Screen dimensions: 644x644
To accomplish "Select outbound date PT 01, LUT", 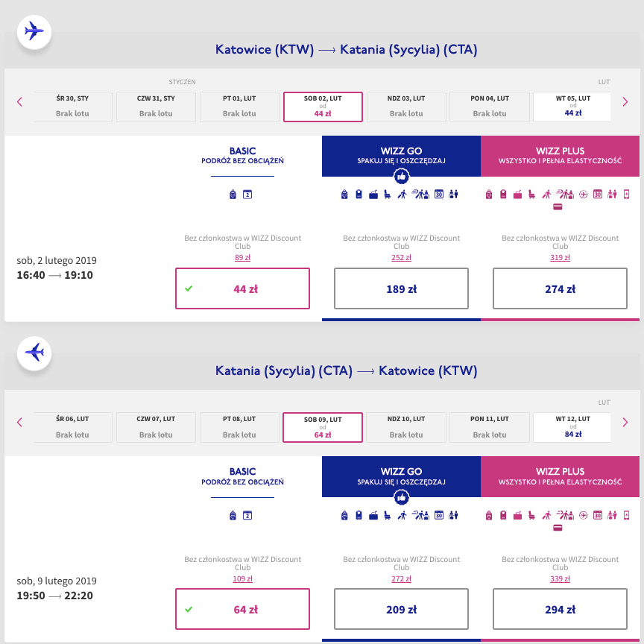I will pyautogui.click(x=239, y=107).
